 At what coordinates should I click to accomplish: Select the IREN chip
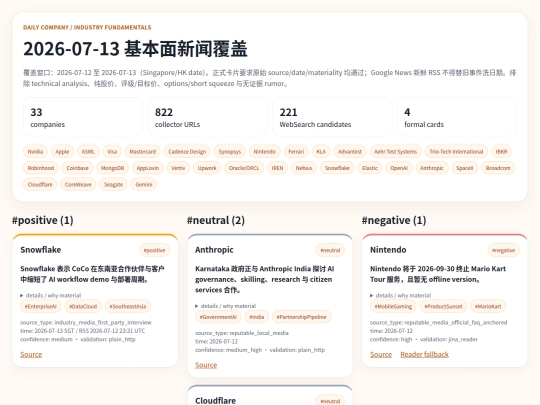point(277,168)
